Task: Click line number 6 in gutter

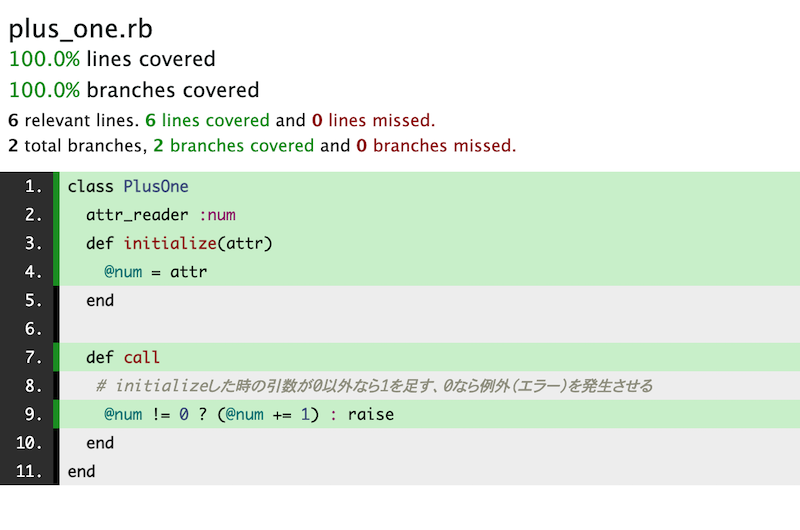Action: point(34,329)
